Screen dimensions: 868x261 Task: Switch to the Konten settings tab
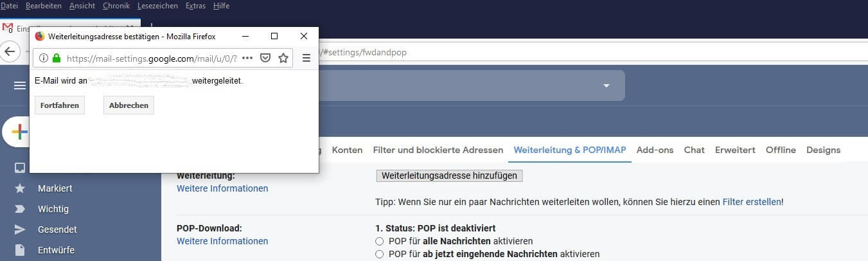pyautogui.click(x=347, y=150)
